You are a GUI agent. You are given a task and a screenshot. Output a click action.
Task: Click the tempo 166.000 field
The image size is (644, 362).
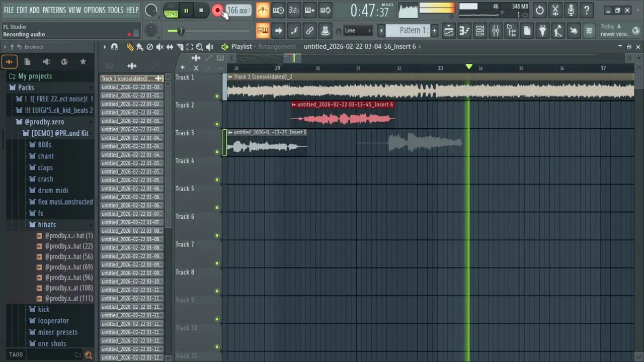tap(238, 11)
